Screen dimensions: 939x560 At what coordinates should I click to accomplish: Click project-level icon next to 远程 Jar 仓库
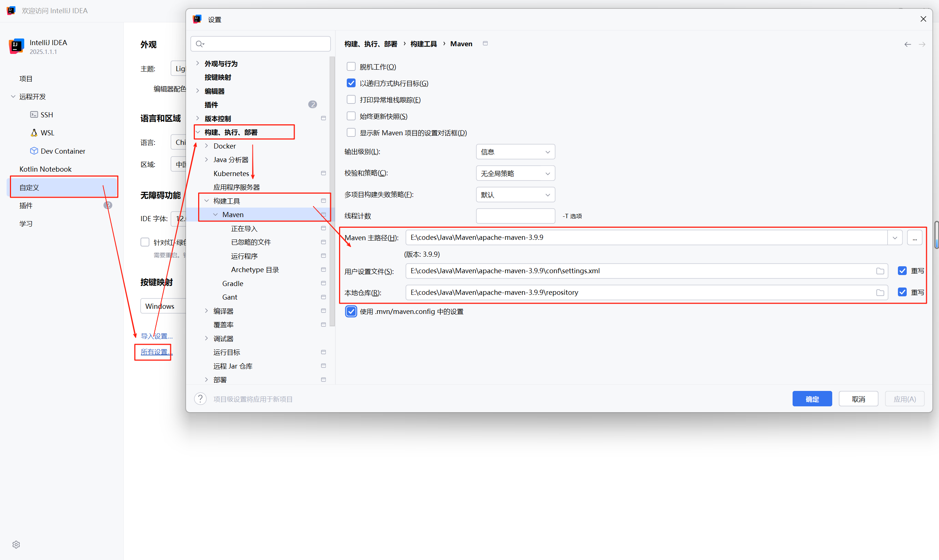[x=324, y=366]
